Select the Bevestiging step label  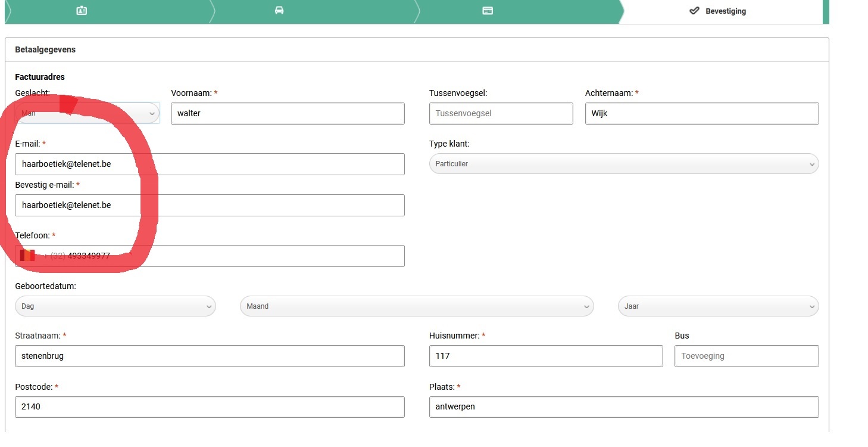point(725,11)
